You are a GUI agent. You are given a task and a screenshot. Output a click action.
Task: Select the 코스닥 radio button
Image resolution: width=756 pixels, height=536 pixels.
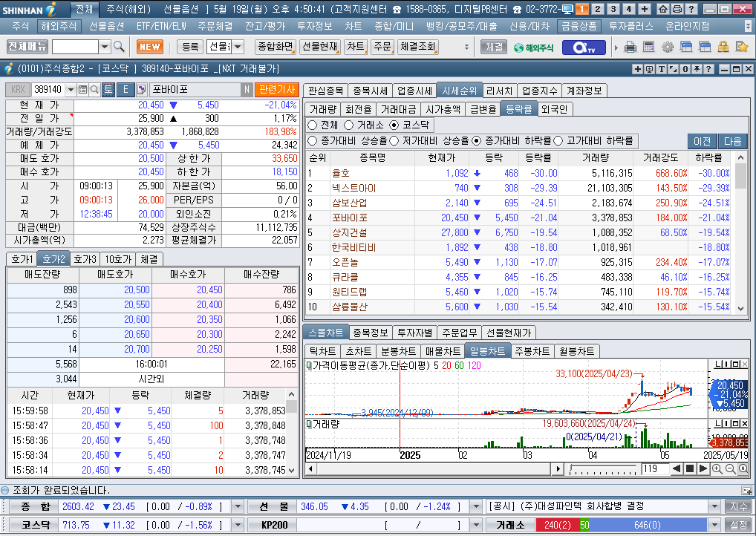394,125
